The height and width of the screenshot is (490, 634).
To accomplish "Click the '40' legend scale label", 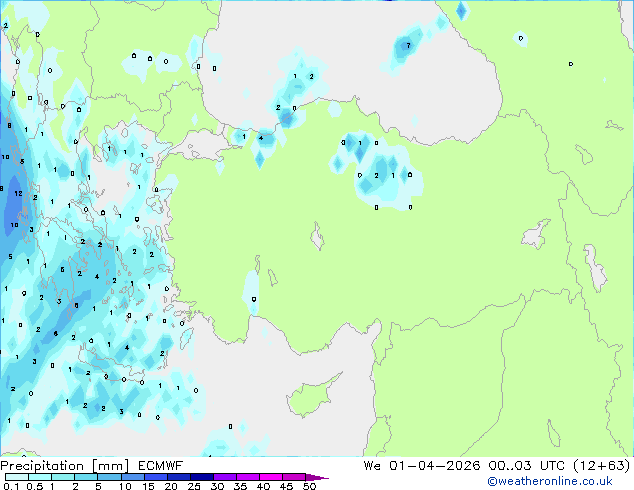I will point(263,486).
